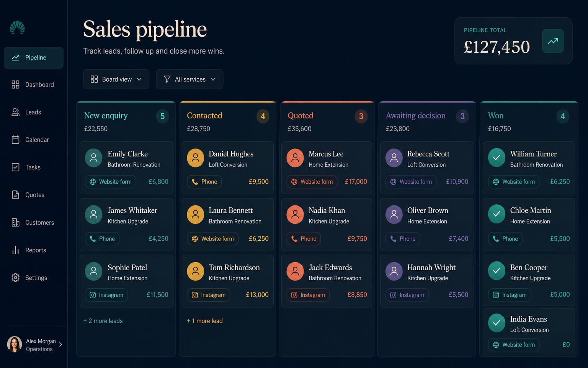Click the green leaf logo icon
This screenshot has width=588, height=368.
tap(17, 28)
